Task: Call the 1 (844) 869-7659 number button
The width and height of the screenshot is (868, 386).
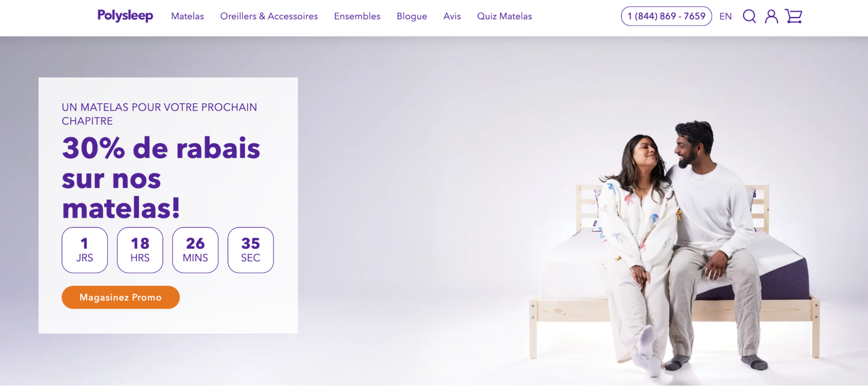Action: [x=666, y=16]
